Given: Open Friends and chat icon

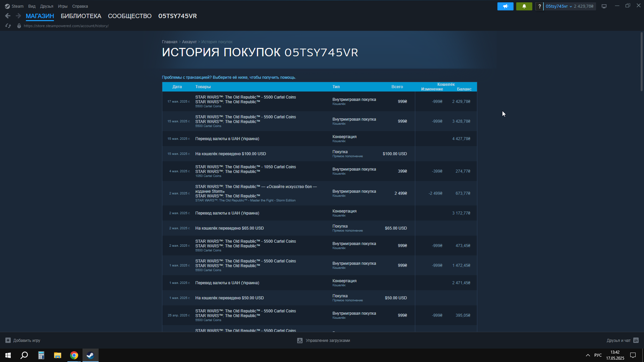Looking at the screenshot, I should tap(636, 340).
